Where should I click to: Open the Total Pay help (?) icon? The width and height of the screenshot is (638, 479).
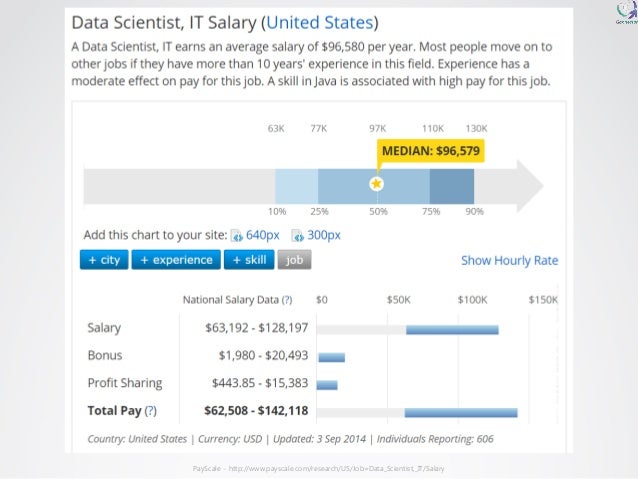[151, 411]
